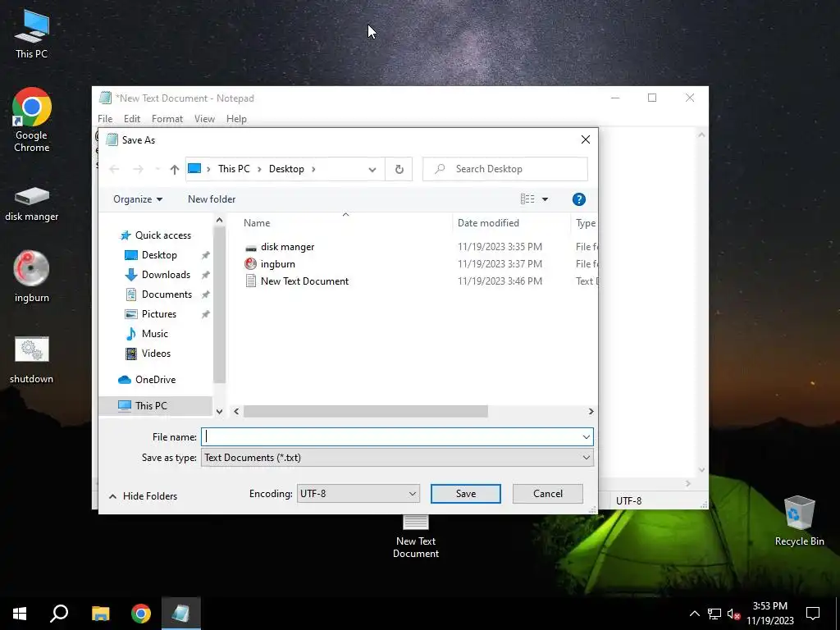840x630 pixels.
Task: Select New Text Document in file list
Action: 304,281
